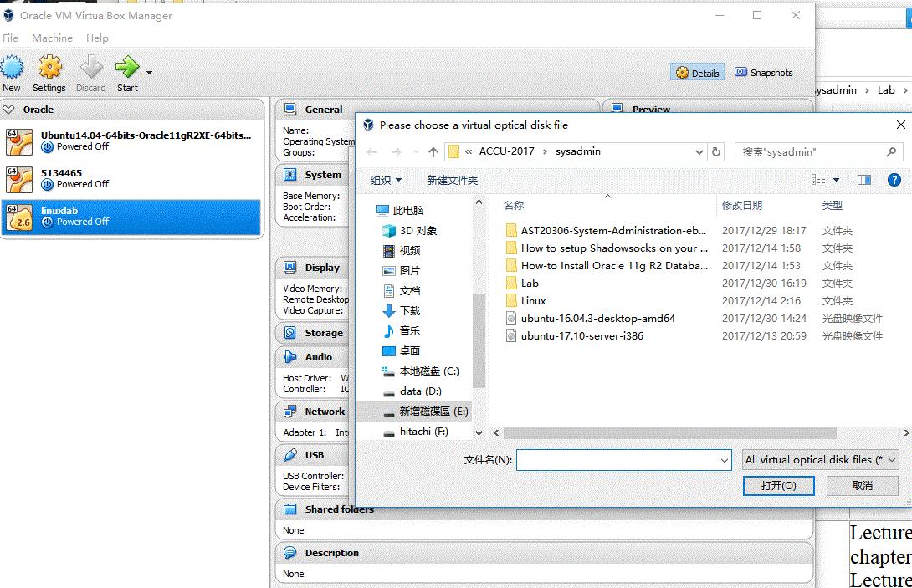Open recent locations dropdown chevron
This screenshot has width=912, height=588.
416,151
